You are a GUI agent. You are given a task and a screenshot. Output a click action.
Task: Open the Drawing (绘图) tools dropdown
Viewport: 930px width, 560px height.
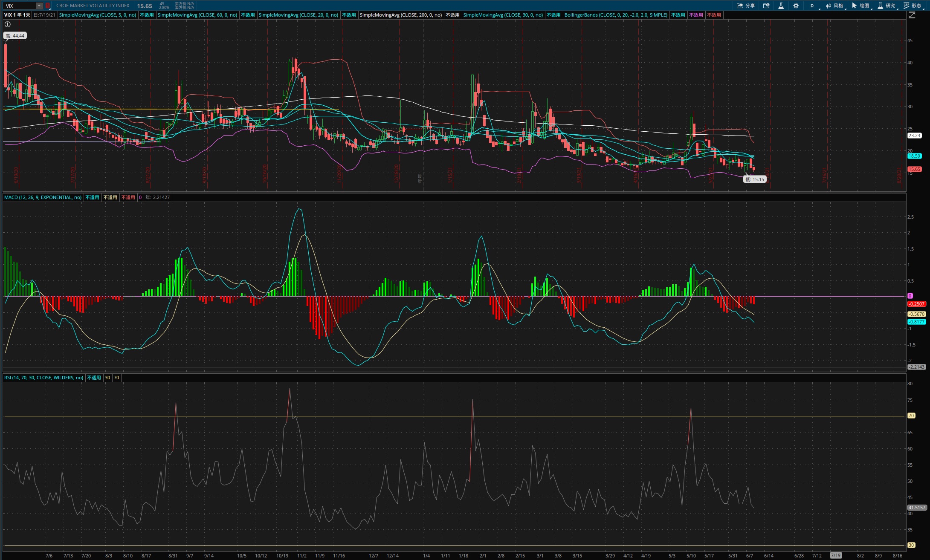[860, 6]
